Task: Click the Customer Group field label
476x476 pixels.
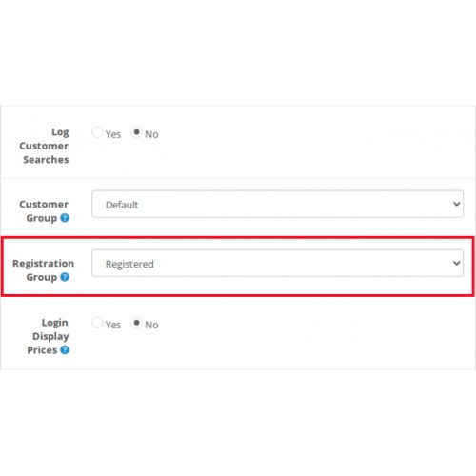Action: click(x=44, y=211)
